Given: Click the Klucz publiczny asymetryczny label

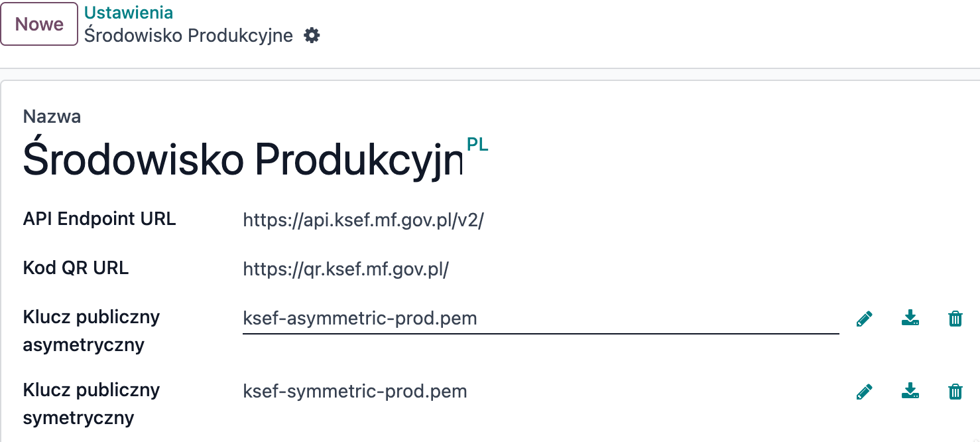Looking at the screenshot, I should tap(92, 331).
